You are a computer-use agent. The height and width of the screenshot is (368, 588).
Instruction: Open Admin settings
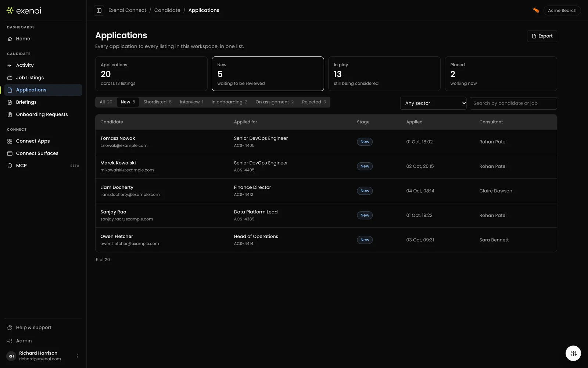43,341
